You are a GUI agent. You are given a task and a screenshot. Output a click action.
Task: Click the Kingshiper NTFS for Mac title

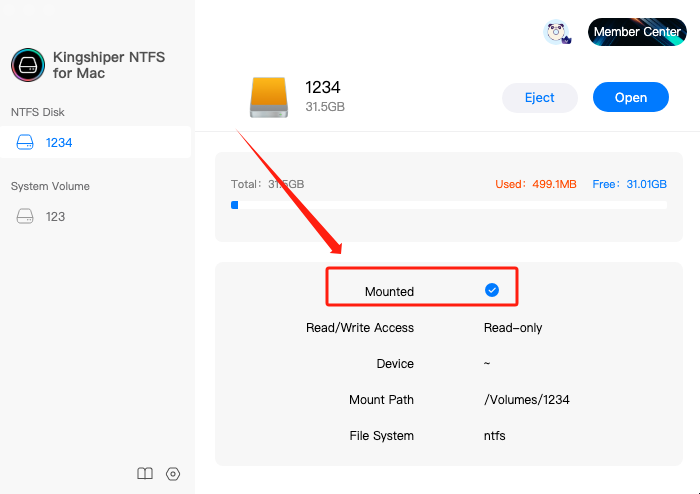pos(109,65)
